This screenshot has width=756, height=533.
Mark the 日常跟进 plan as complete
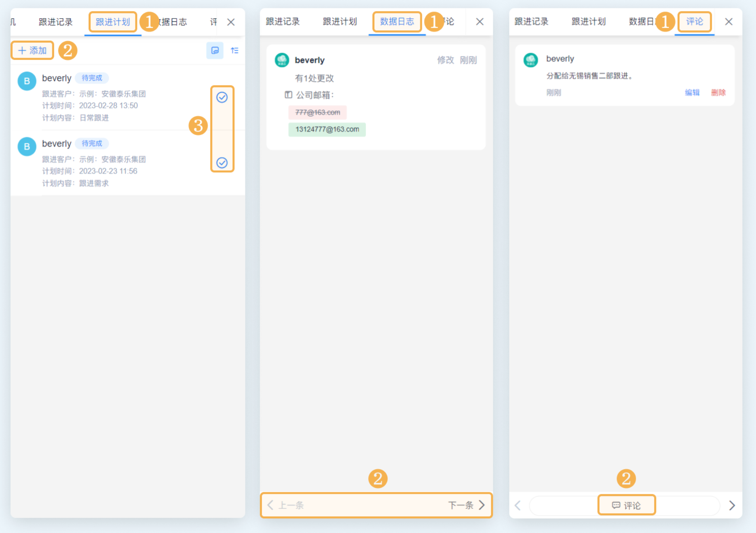point(222,97)
